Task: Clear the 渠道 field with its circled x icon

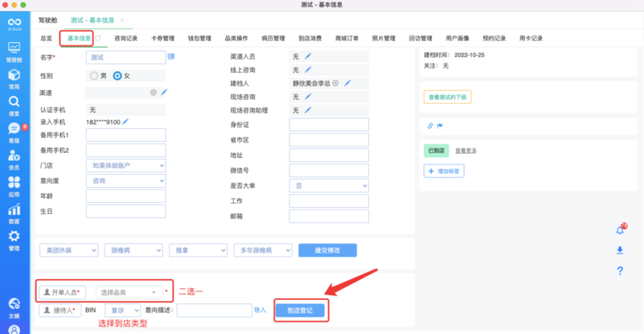Action: (153, 93)
